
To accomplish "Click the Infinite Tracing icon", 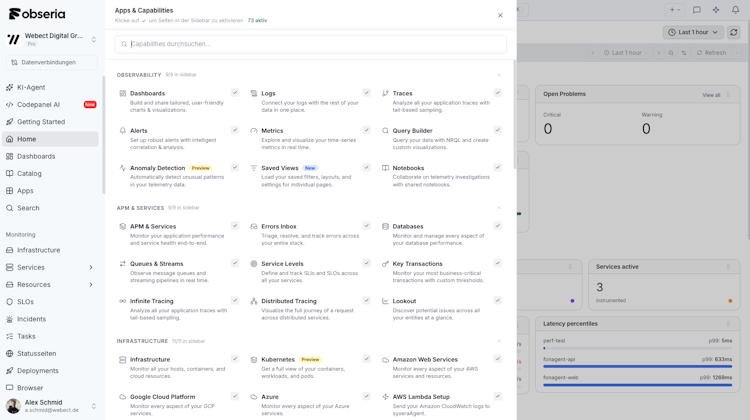I will tap(122, 301).
